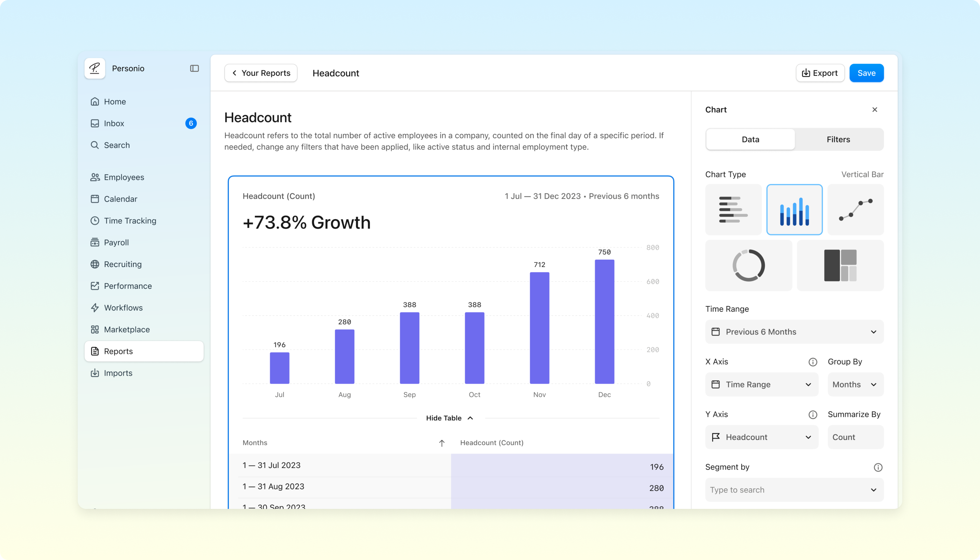Collapse table with Hide Table toggle
980x560 pixels.
[x=449, y=418]
